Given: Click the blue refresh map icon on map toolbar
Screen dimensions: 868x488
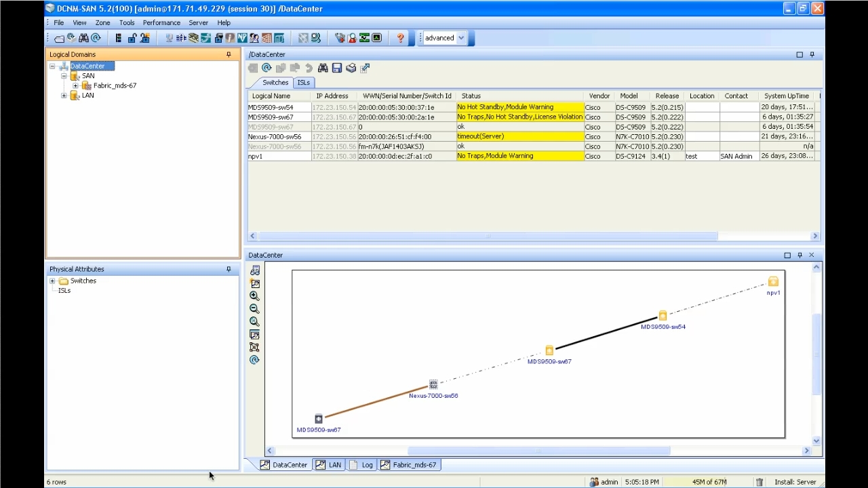Looking at the screenshot, I should pyautogui.click(x=254, y=360).
